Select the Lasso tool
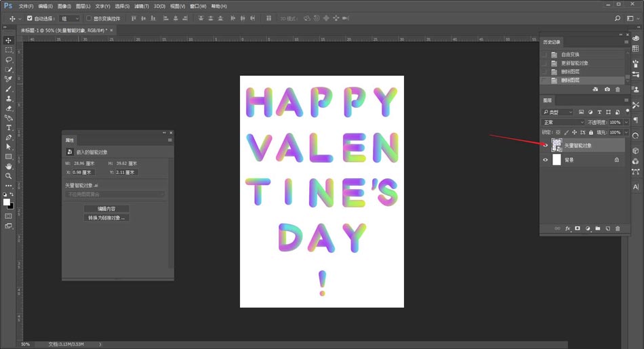Viewport: 644px width, 349px height. coord(9,60)
